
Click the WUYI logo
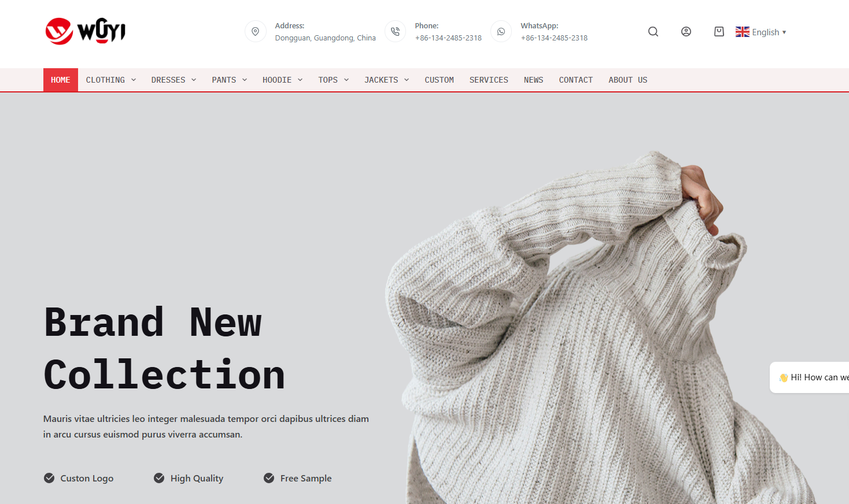(x=86, y=31)
